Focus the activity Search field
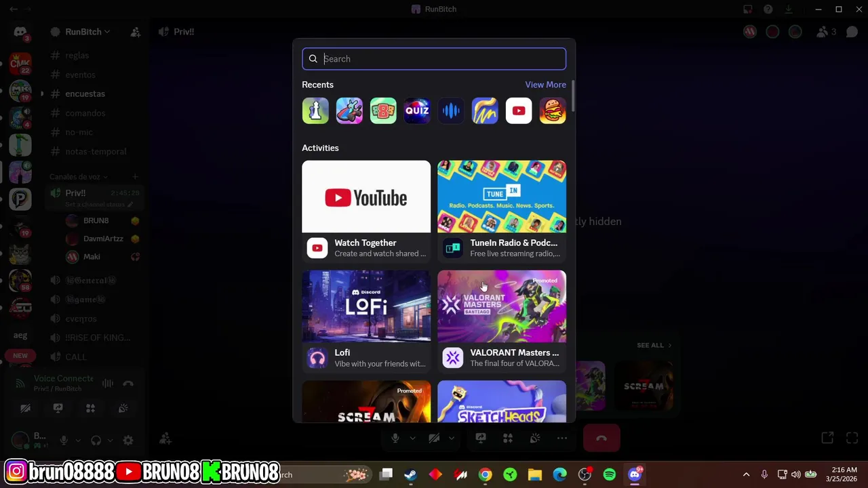The height and width of the screenshot is (488, 868). pos(434,59)
